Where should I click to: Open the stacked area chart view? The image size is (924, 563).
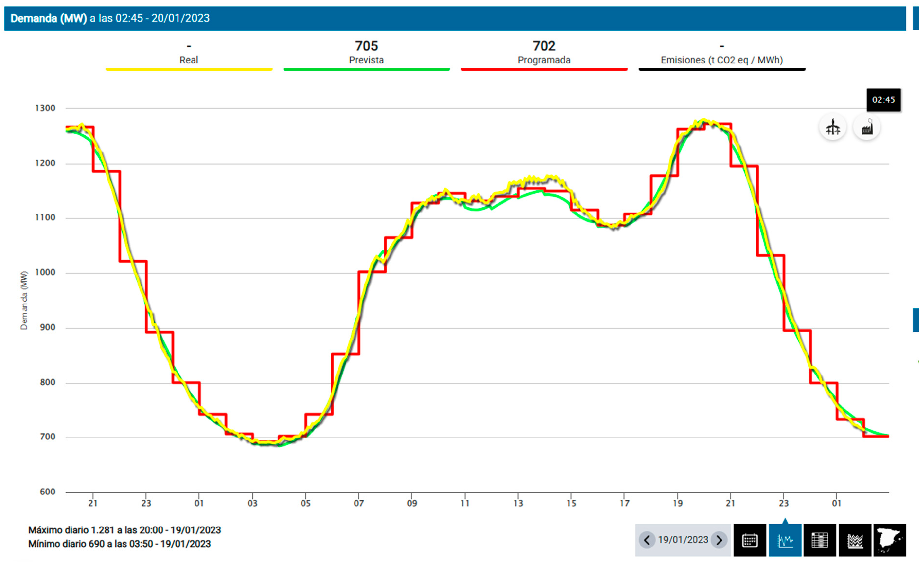[x=855, y=540]
